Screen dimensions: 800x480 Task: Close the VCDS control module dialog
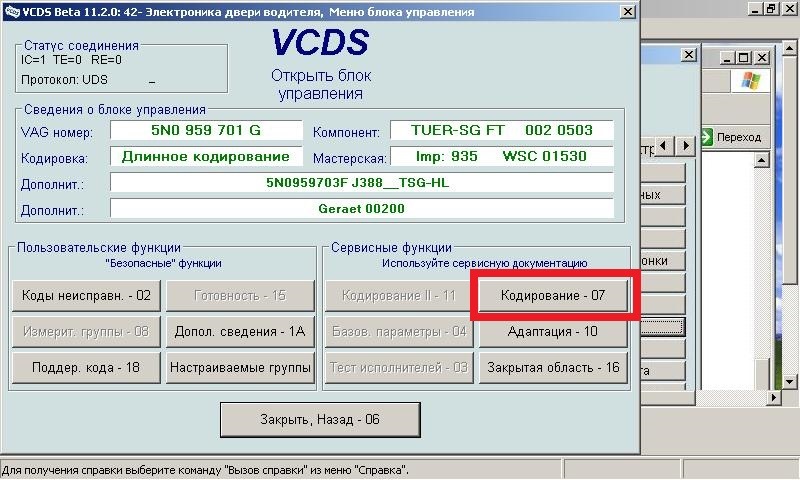pos(628,11)
